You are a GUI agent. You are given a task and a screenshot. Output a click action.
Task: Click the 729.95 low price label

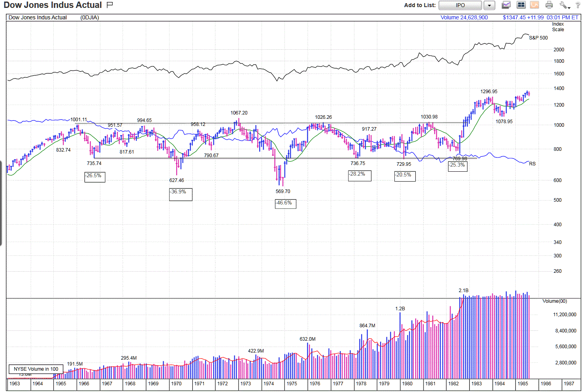[x=404, y=164]
